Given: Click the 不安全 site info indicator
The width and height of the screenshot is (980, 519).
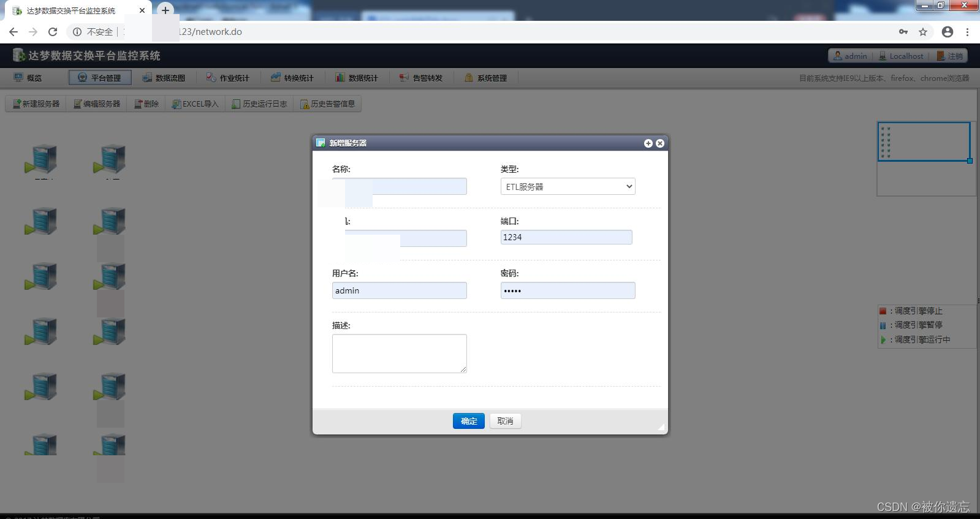Looking at the screenshot, I should 93,32.
